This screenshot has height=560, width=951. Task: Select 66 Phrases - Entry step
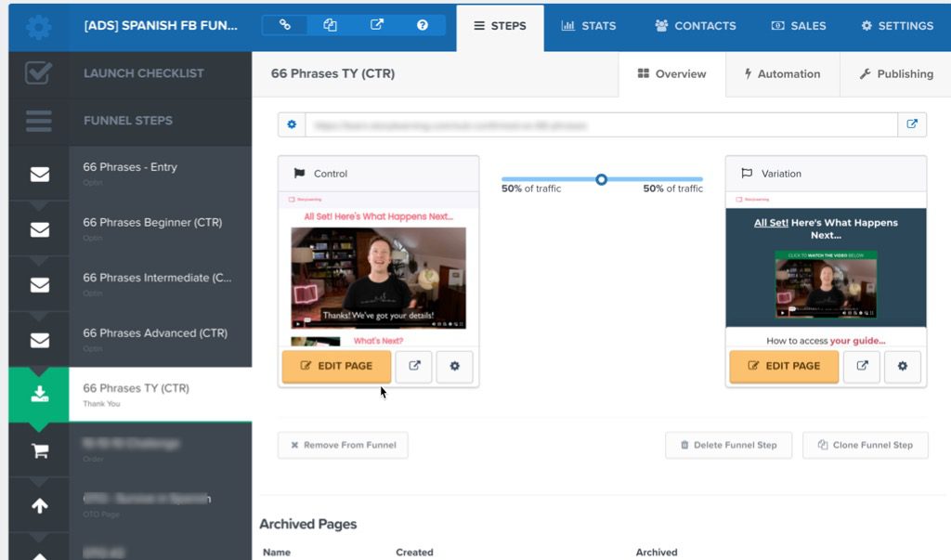pos(160,174)
